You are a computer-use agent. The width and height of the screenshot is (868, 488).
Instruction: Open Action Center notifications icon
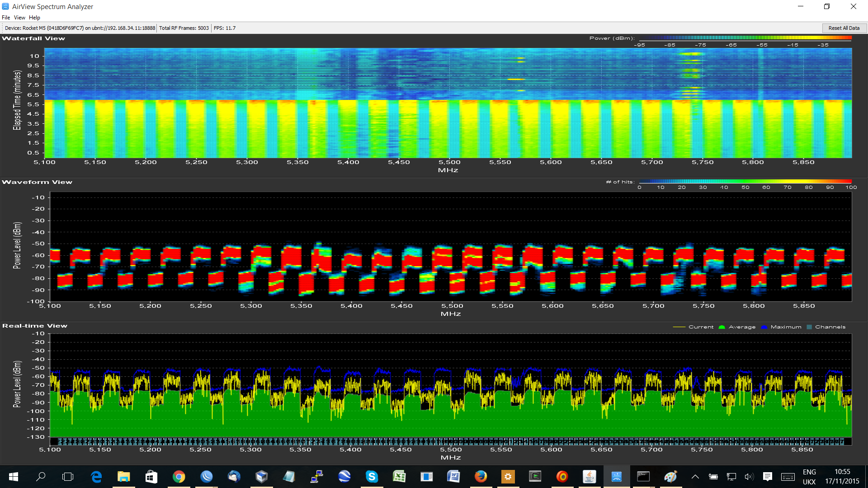tap(768, 476)
